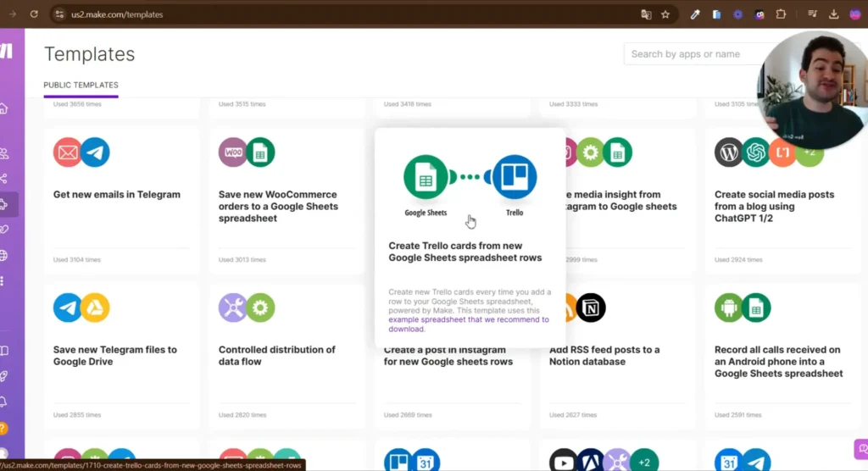
Task: Follow the example spreadsheet download link
Action: click(x=468, y=324)
